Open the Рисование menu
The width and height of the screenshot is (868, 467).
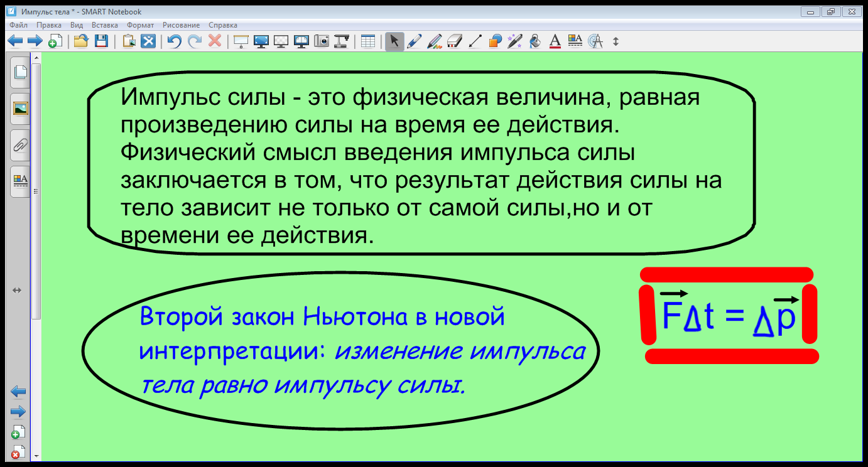pos(182,25)
